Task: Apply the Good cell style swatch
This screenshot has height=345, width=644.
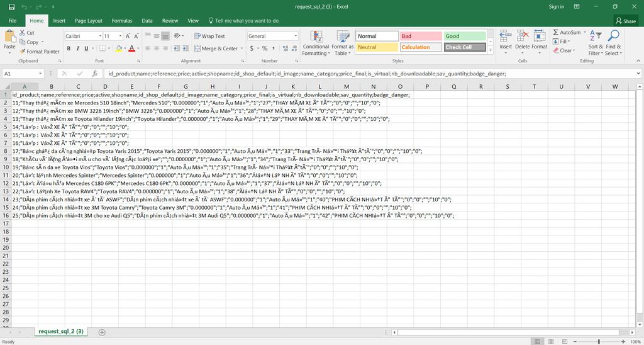Action: (x=465, y=37)
